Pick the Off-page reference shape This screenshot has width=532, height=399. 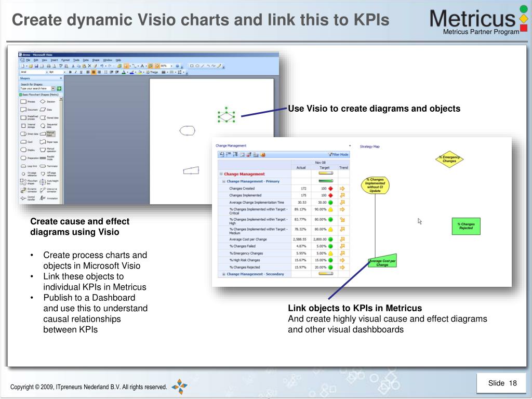click(48, 174)
